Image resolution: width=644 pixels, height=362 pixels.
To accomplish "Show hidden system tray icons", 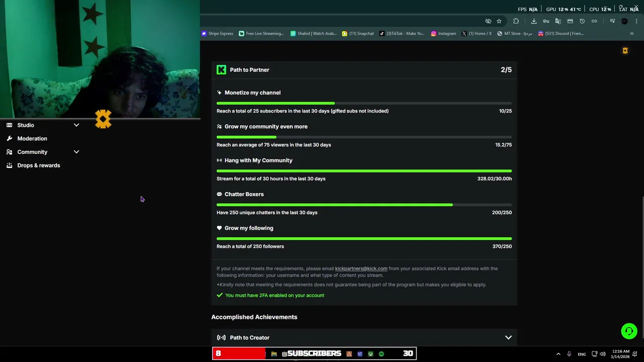I will tap(558, 354).
